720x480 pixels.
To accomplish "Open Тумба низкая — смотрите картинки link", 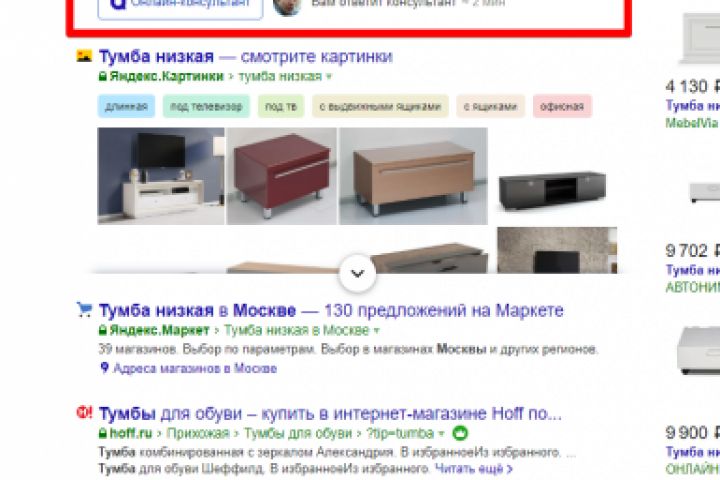I will [x=246, y=56].
